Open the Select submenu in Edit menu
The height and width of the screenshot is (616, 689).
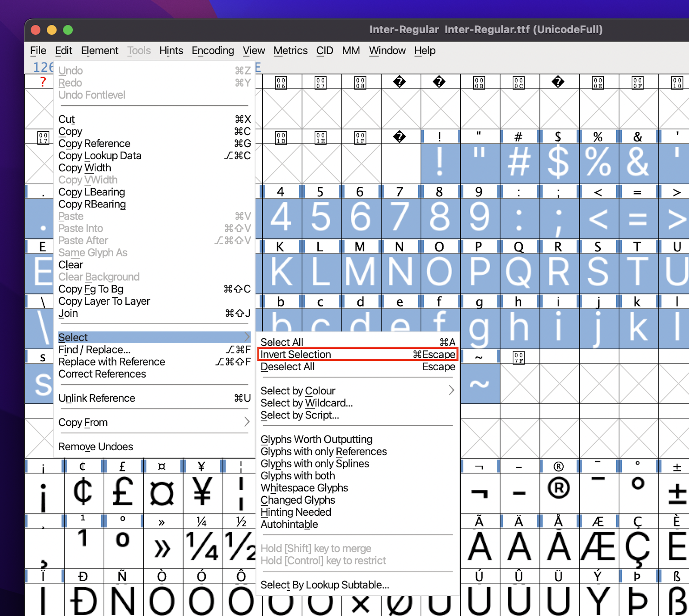[73, 337]
